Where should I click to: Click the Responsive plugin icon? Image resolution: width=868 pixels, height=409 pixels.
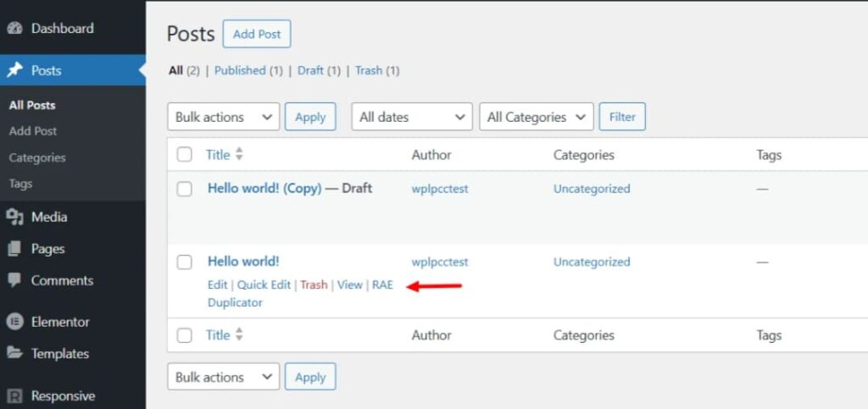click(x=15, y=395)
